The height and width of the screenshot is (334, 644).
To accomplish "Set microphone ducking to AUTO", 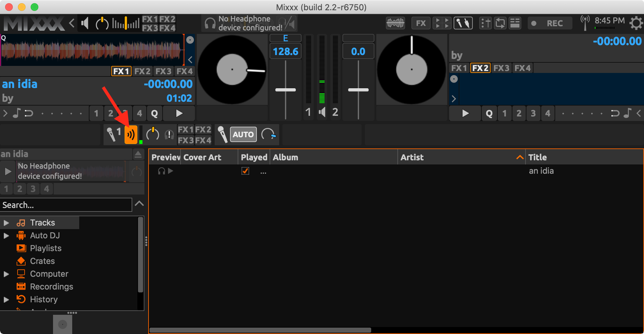I will 243,134.
